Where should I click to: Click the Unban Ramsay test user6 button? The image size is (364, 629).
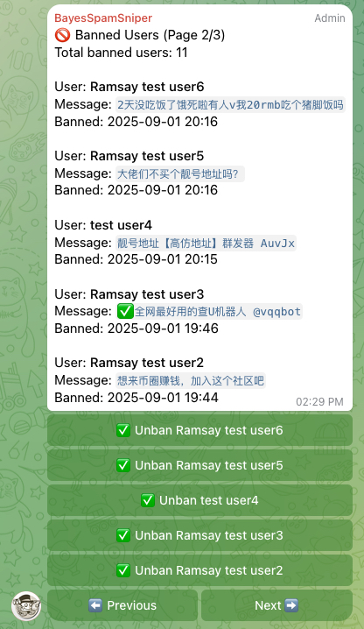click(x=199, y=430)
